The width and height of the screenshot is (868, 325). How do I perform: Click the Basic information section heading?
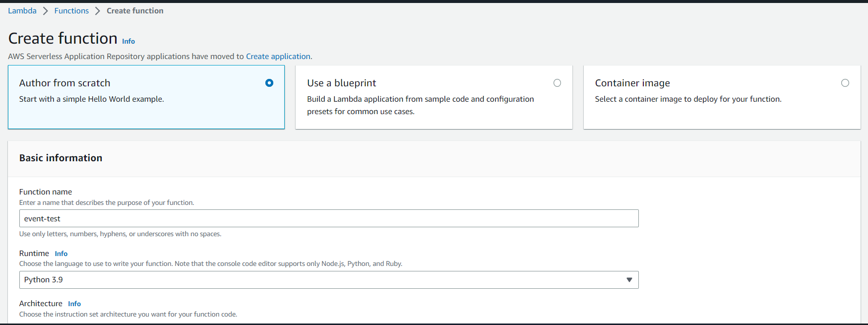click(61, 158)
